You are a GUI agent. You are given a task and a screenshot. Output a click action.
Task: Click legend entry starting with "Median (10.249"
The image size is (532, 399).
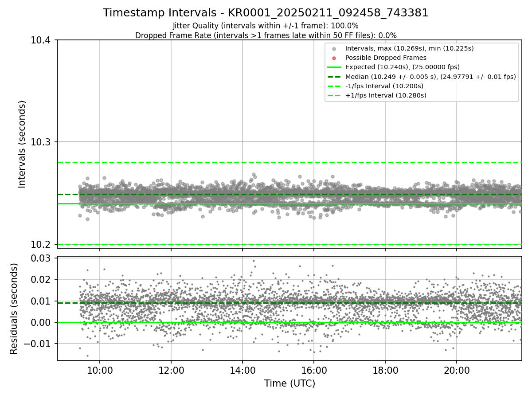coord(430,76)
